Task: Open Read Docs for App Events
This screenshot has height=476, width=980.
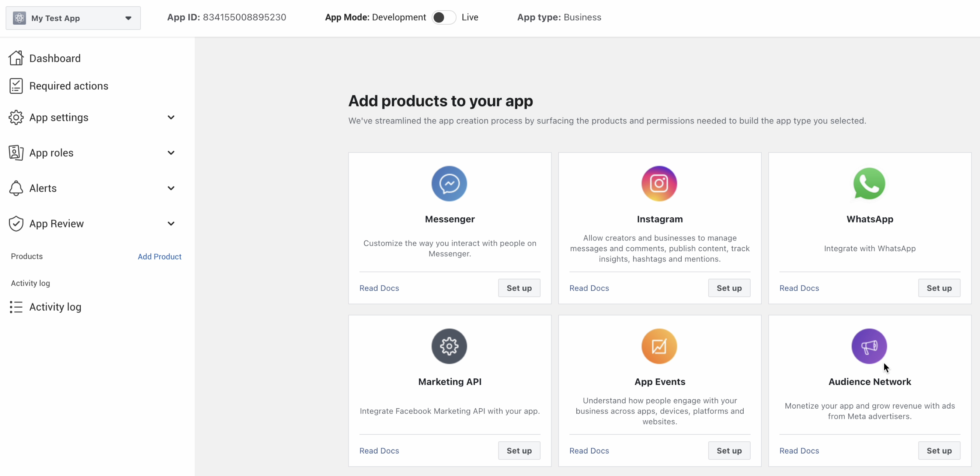Action: tap(589, 451)
